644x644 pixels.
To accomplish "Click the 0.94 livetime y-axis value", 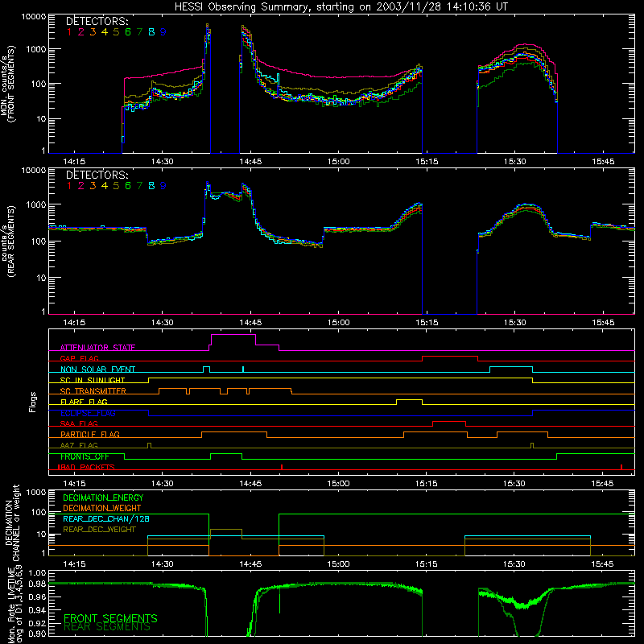I will click(38, 610).
